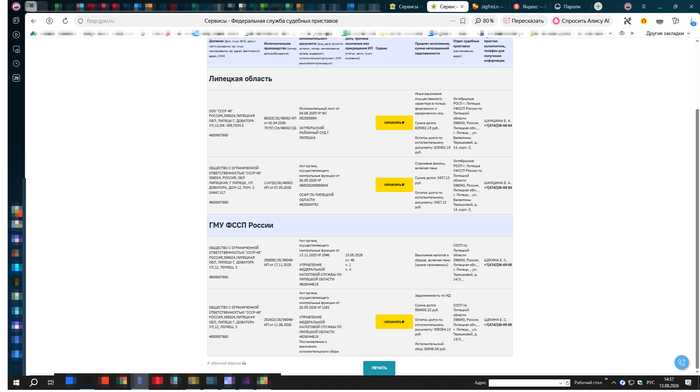The image size is (700, 392).
Task: Click ОПЛАТИТЬ for the Страховые взносы row
Action: [x=394, y=184]
